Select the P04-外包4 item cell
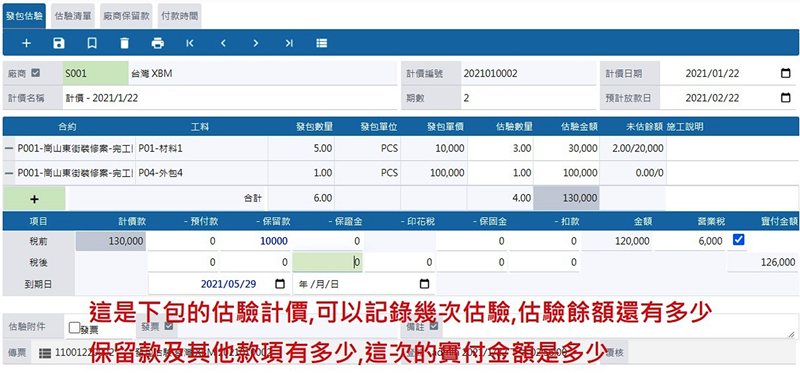The image size is (800, 373). click(202, 173)
